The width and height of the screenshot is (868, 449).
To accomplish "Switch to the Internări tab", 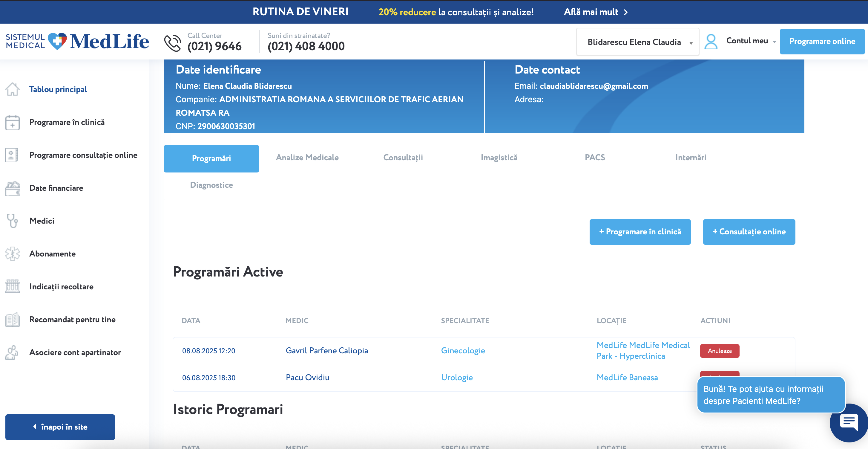I will 690,158.
